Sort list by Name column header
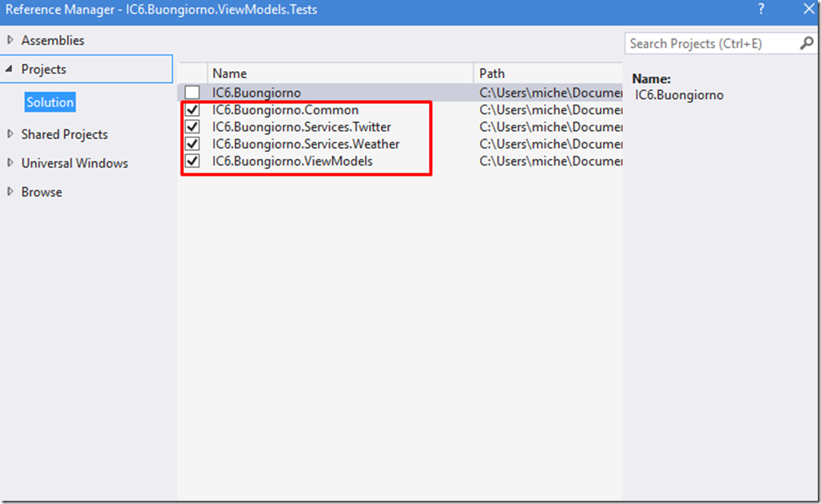 (x=229, y=73)
